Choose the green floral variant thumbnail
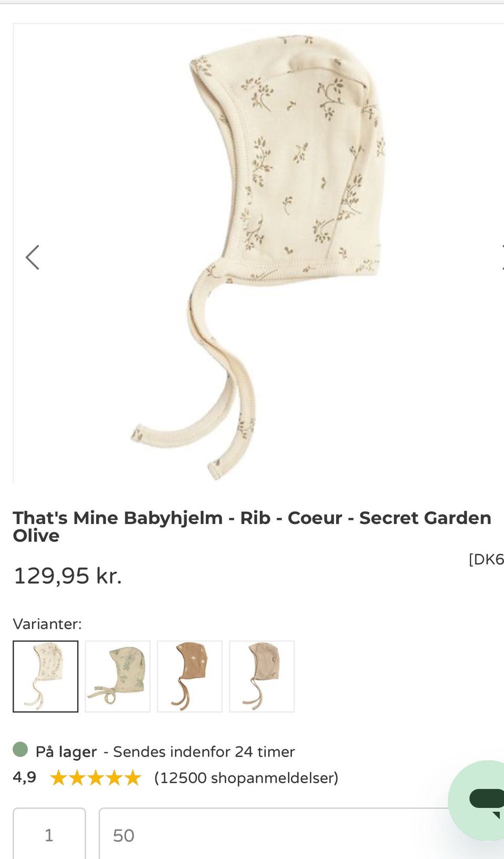Screen dimensions: 504x859 click(118, 676)
